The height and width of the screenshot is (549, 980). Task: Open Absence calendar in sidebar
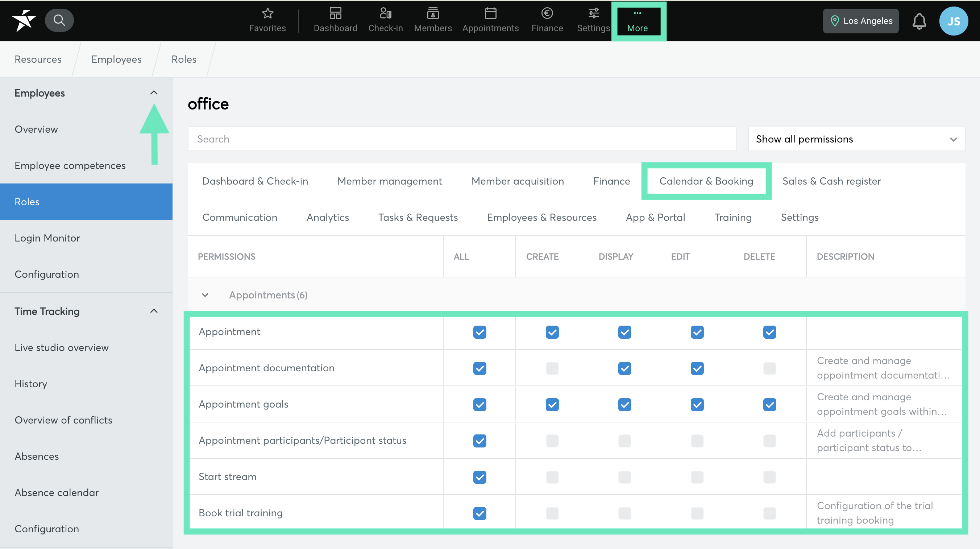point(86,492)
